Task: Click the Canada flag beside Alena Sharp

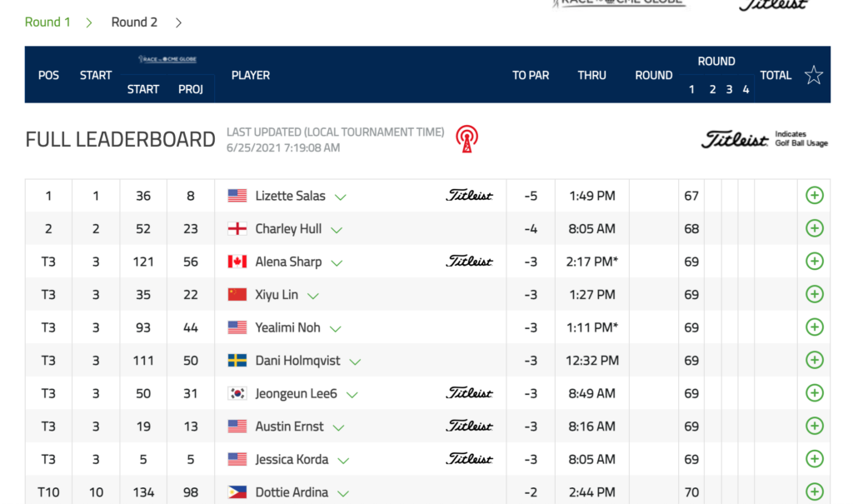Action: [237, 262]
